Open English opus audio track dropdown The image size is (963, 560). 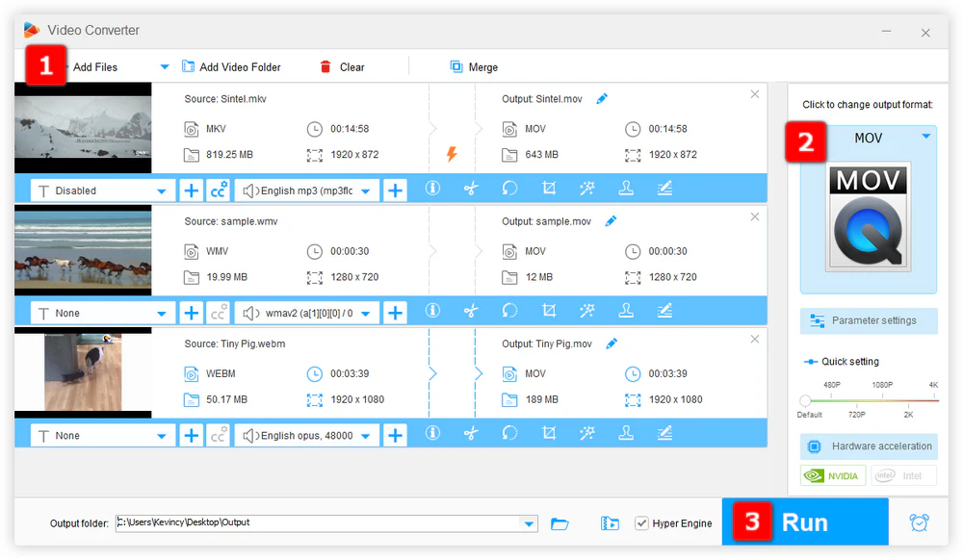click(x=307, y=436)
